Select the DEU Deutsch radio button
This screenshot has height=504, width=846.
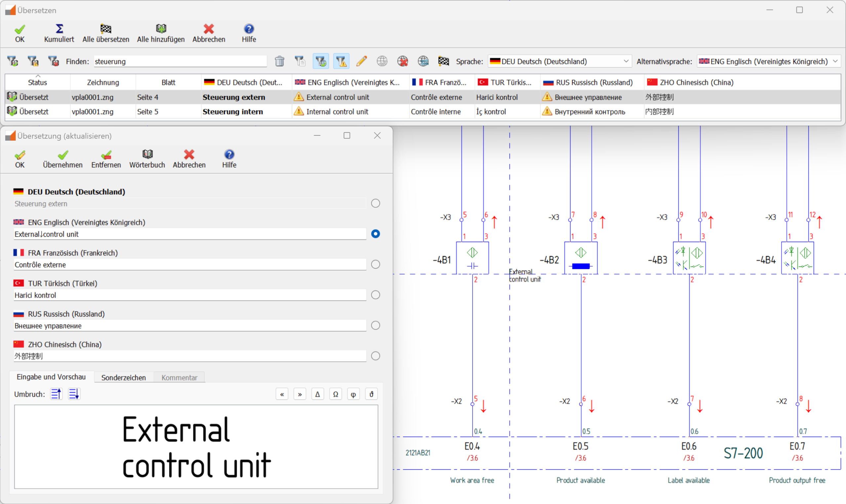coord(375,203)
